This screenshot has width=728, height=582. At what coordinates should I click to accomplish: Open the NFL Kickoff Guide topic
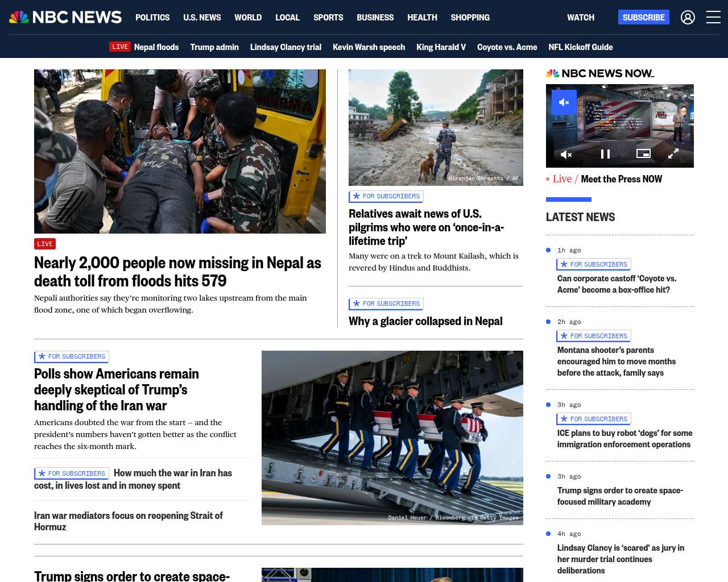coord(581,47)
